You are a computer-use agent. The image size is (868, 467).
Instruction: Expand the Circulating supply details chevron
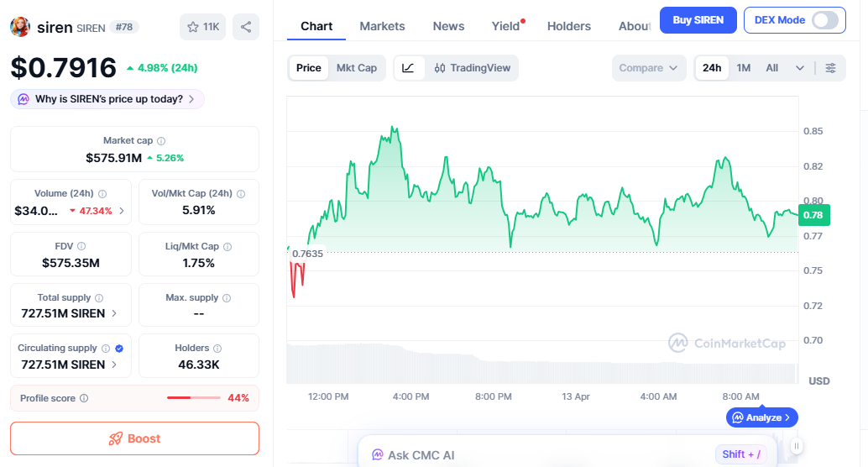[115, 365]
